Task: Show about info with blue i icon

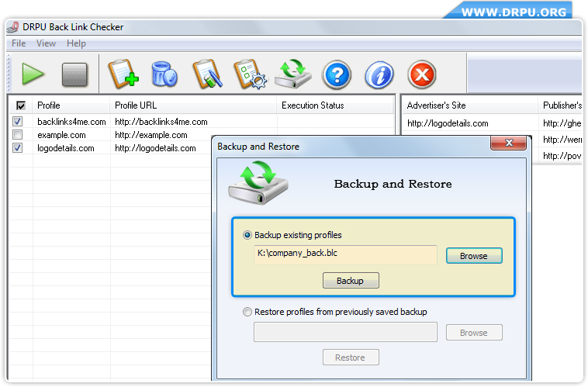Action: [x=379, y=74]
